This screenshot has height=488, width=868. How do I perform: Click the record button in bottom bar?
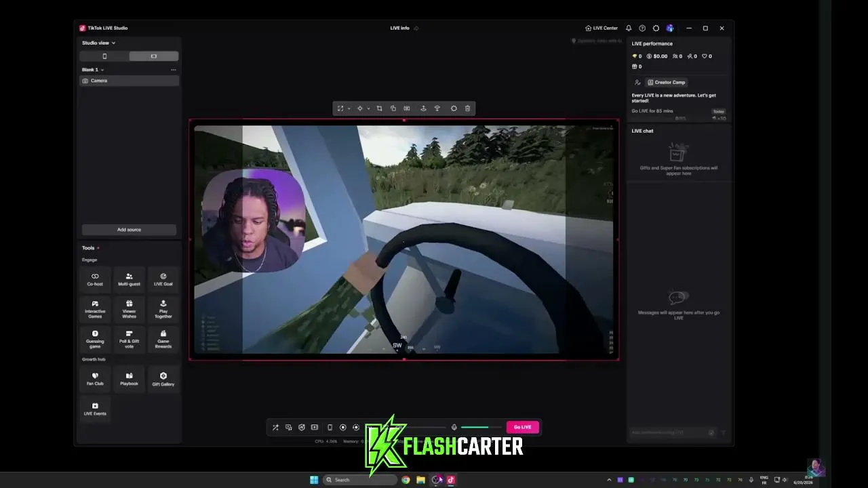(x=343, y=427)
